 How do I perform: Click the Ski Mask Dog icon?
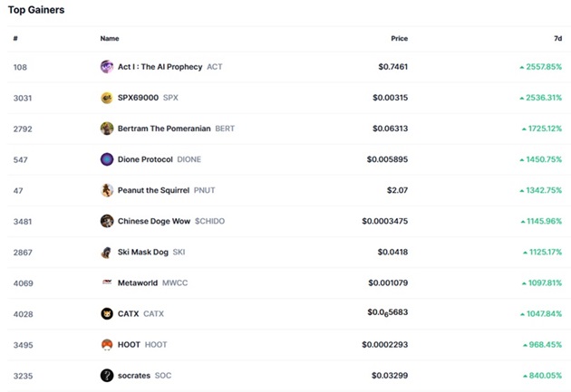pos(107,252)
